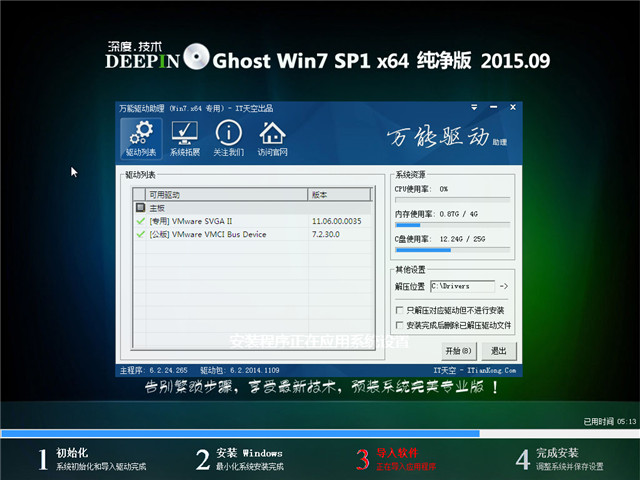Click the 主程序 version 6.2.24.265 status text
Image resolution: width=640 pixels, height=480 pixels.
153,370
